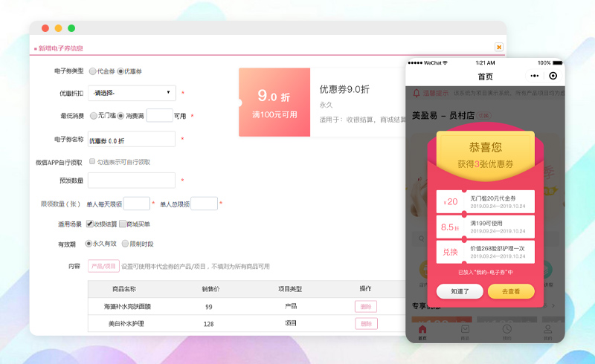Click the mini-program close circle icon
This screenshot has height=364, width=595.
(553, 76)
